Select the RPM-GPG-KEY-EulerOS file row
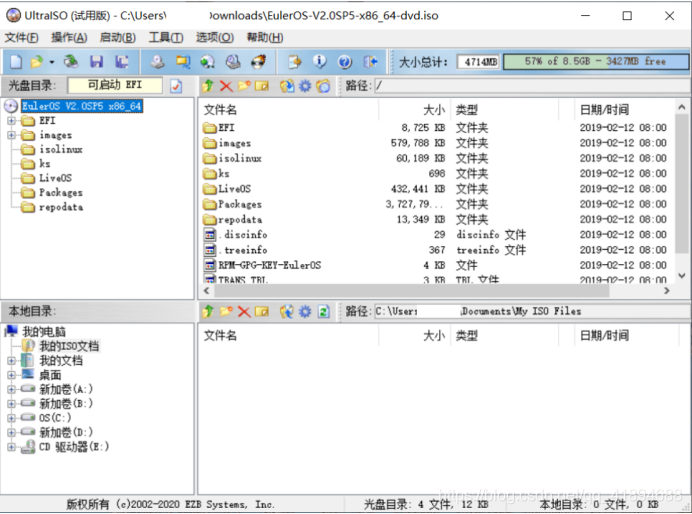 click(x=436, y=265)
